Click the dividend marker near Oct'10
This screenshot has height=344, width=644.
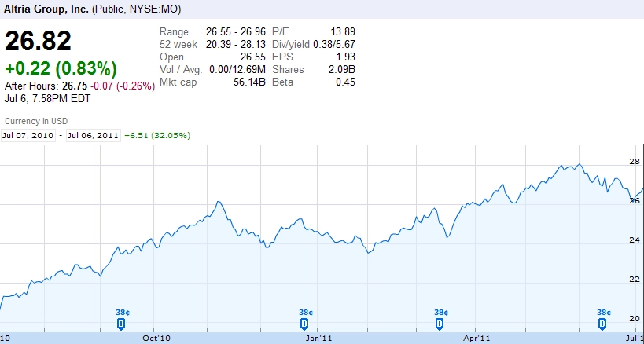click(x=121, y=324)
